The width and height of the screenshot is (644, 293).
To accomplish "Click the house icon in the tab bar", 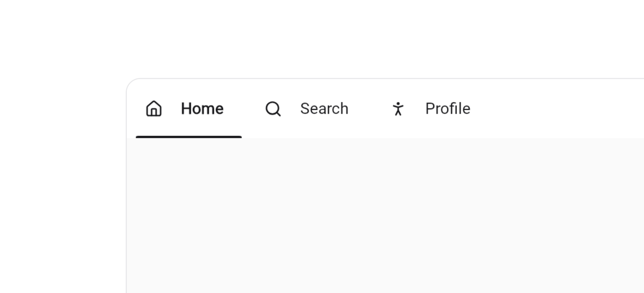I will click(153, 109).
